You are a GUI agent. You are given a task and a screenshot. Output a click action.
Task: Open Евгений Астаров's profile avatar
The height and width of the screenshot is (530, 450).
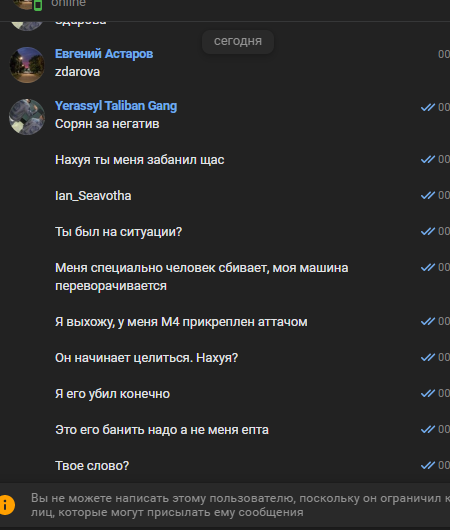pyautogui.click(x=27, y=65)
